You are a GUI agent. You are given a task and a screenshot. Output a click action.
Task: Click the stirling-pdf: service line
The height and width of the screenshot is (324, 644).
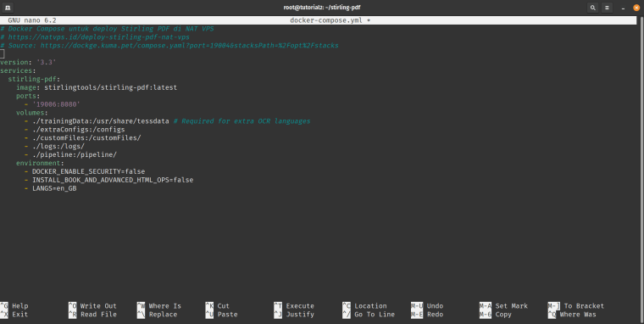34,79
